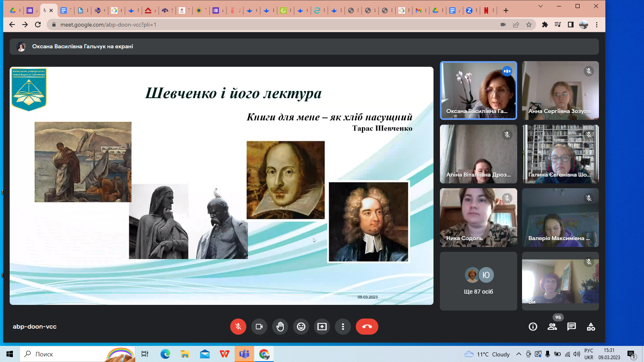Click "Ще 87 осіб" participants tile
Screen dimensions: 644x362
(x=478, y=281)
